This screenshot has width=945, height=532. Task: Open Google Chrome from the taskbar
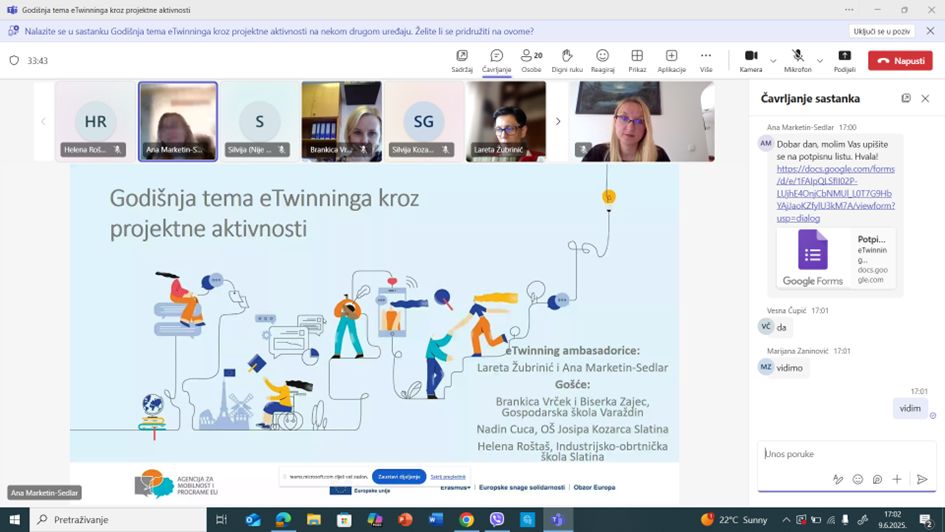(466, 519)
